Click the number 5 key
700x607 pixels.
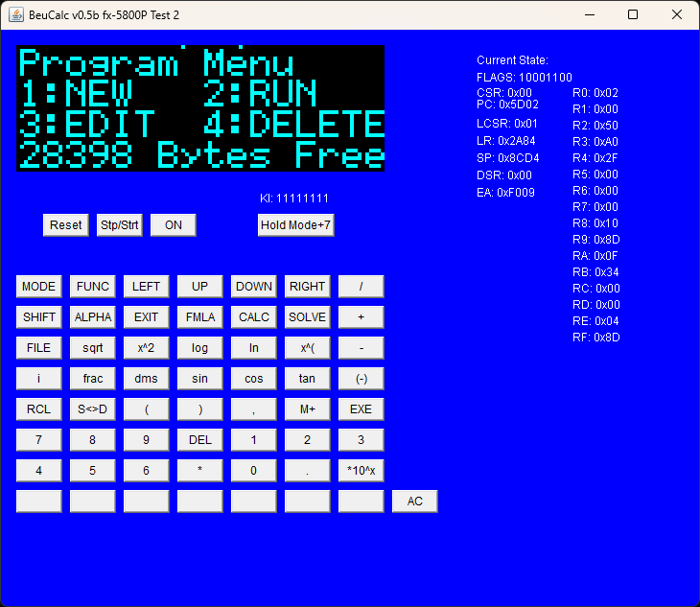click(92, 471)
